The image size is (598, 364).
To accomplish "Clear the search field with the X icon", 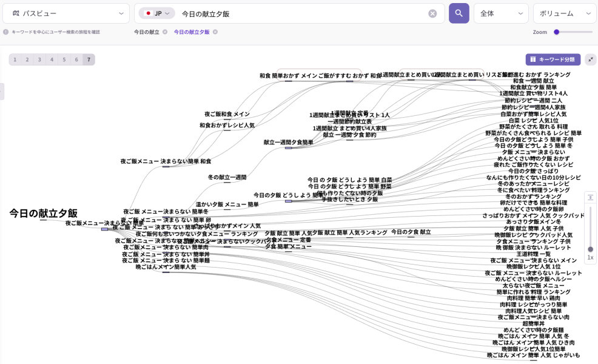I will [432, 13].
